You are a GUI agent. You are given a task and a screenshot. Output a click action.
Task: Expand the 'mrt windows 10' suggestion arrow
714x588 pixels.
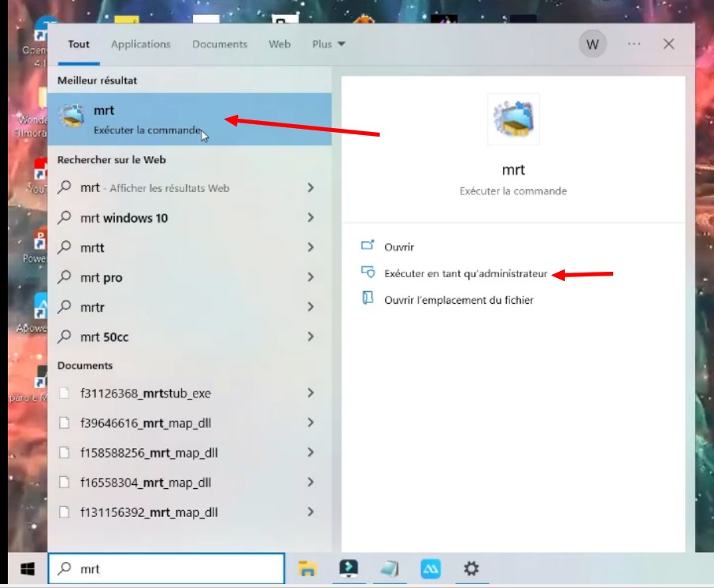[x=311, y=218]
